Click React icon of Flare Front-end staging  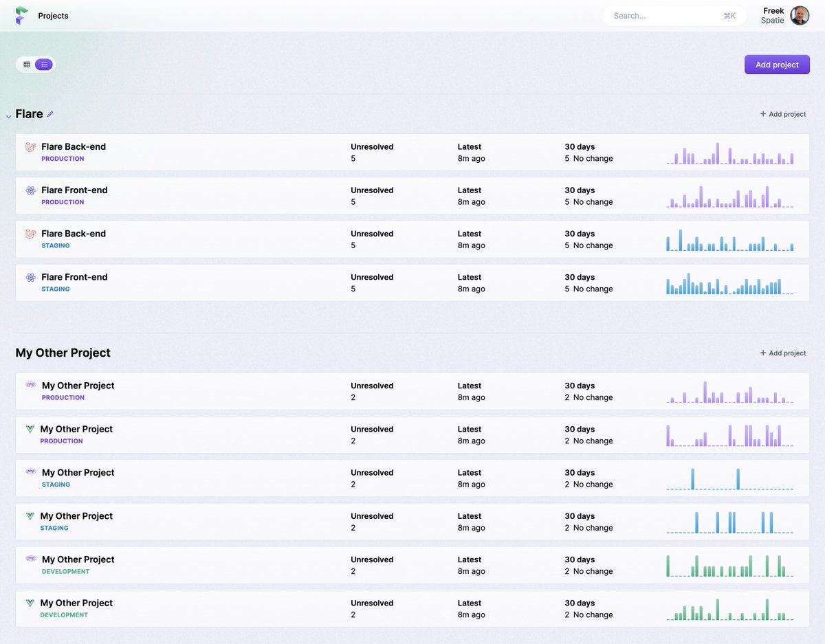coord(30,277)
